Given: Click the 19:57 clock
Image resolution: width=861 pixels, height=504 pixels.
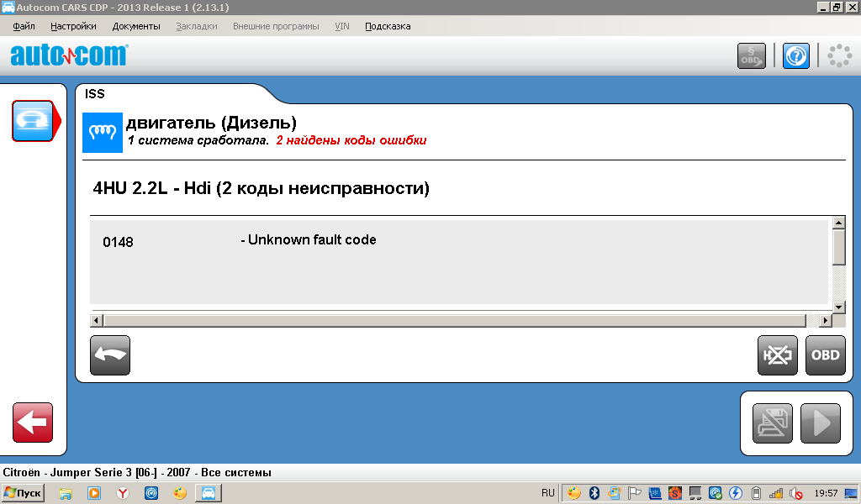Looking at the screenshot, I should tap(826, 493).
